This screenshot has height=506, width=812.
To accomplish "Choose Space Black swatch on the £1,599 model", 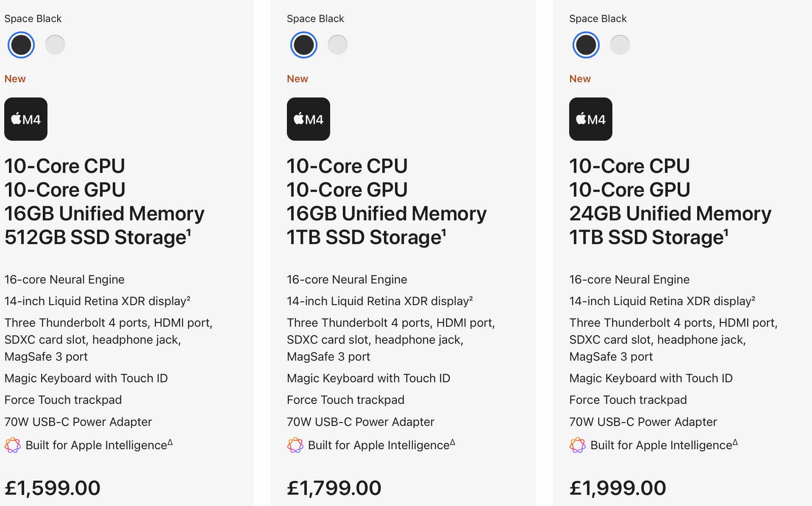I will (21, 45).
